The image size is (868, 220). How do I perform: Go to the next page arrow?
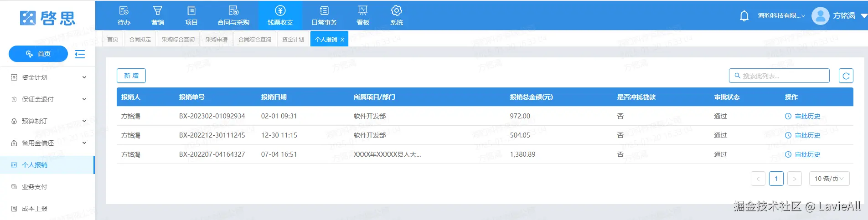795,179
